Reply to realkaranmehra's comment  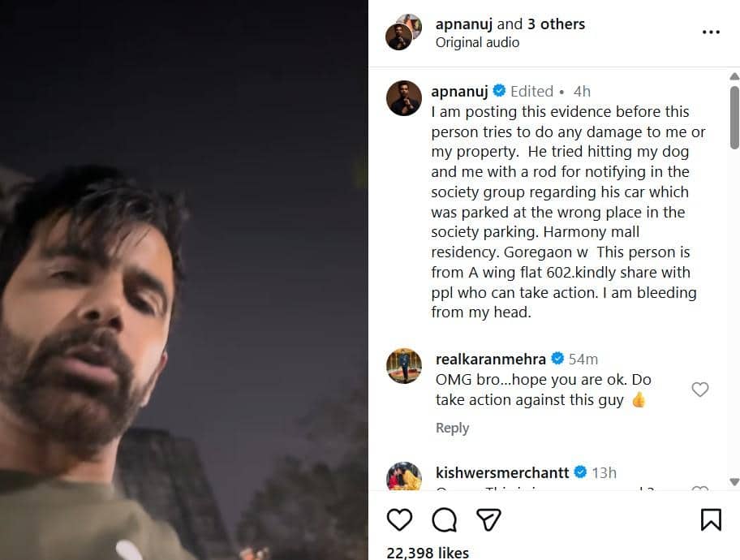452,428
